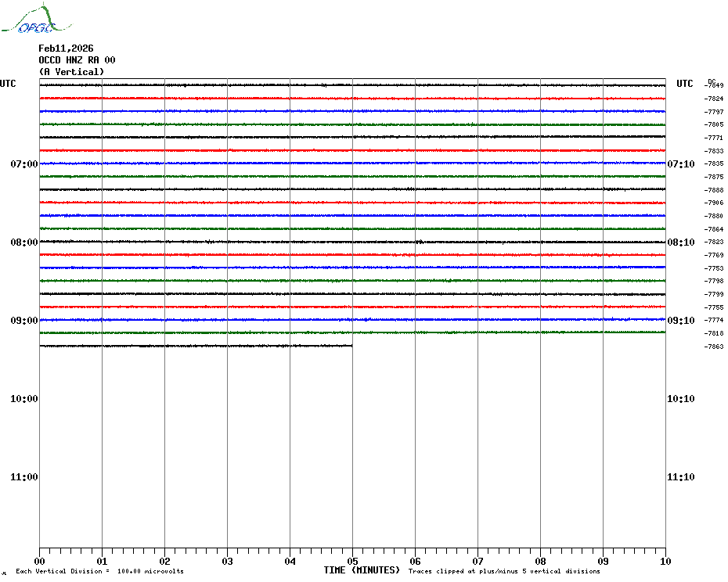Click the UTC label at top right
The width and height of the screenshot is (728, 582).
click(685, 84)
